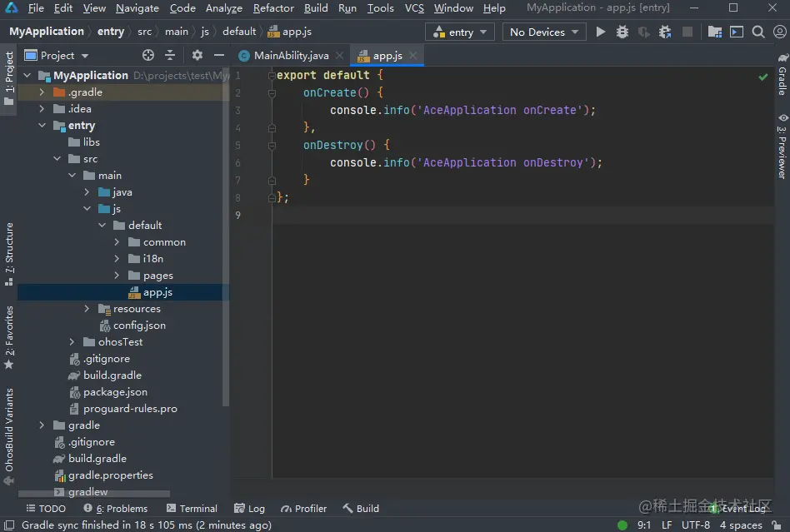Click the attach debugger to process icon
The height and width of the screenshot is (532, 790).
click(665, 32)
